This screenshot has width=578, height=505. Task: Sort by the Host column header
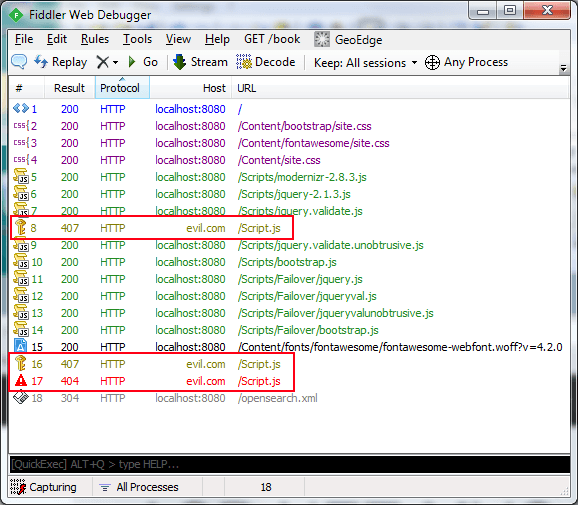point(191,88)
